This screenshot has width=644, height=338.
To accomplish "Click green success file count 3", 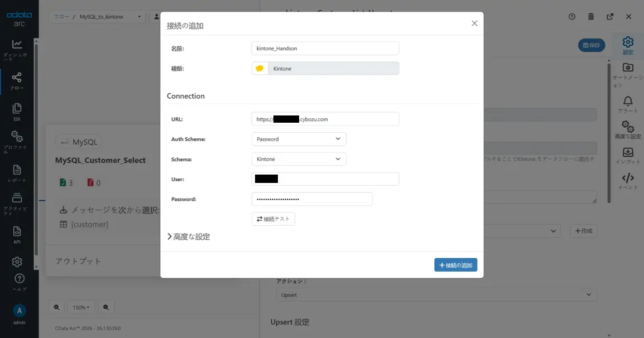I will [66, 183].
